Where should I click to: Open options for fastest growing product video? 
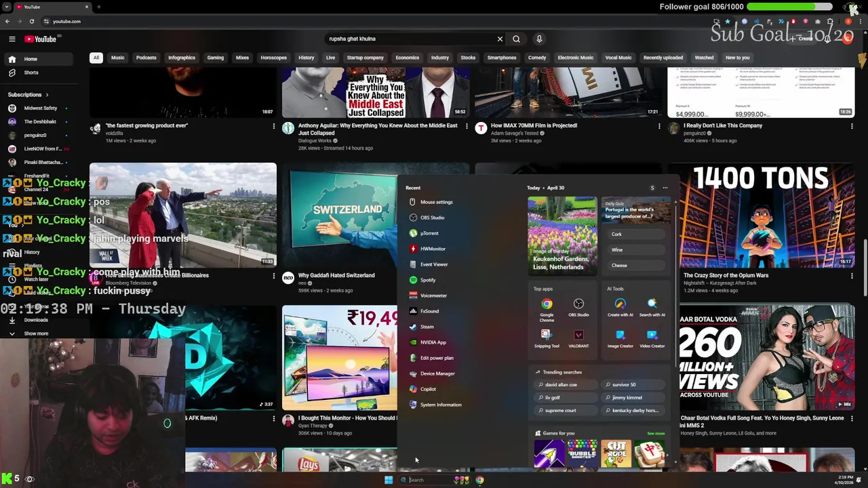[x=274, y=126]
